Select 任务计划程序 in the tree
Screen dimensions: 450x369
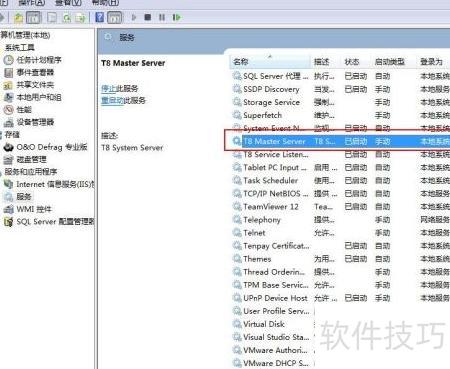(x=39, y=60)
